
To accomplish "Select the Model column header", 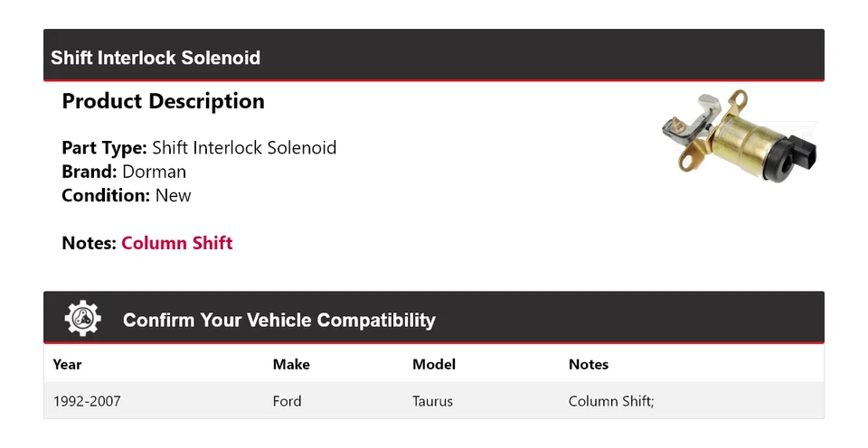I will point(434,365).
